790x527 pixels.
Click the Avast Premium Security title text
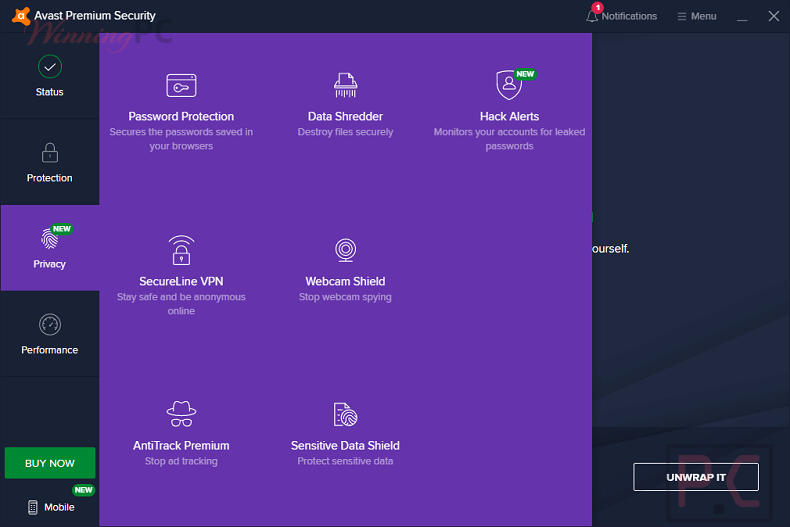[95, 16]
